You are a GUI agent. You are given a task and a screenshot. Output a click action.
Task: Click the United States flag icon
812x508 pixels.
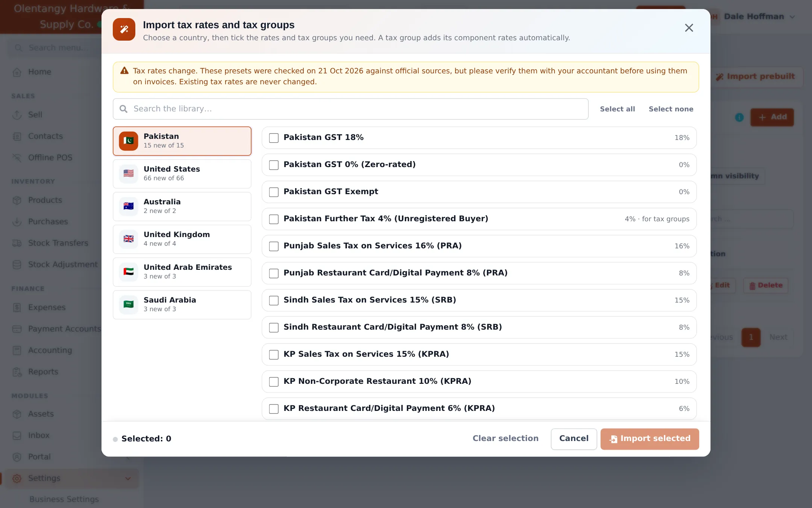[x=129, y=173]
